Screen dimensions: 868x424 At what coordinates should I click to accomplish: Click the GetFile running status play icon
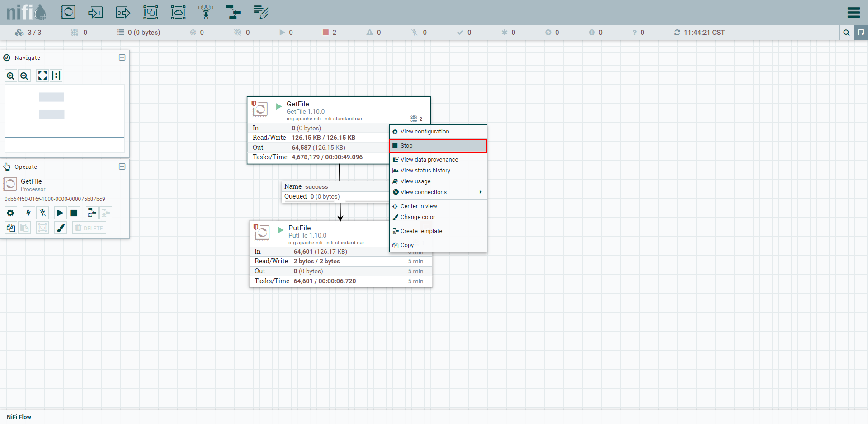(x=279, y=106)
